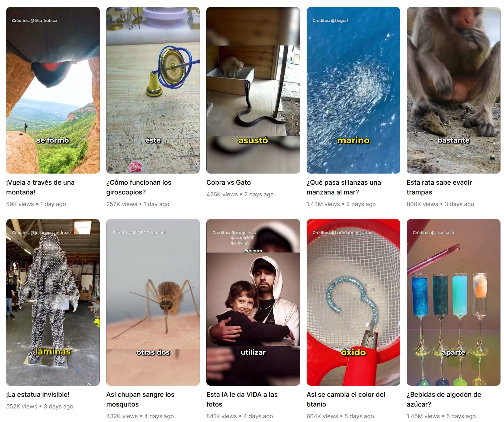Viewport: 504px width, 422px height.
Task: Open the gyroscope video thumbnail
Action: 153,90
